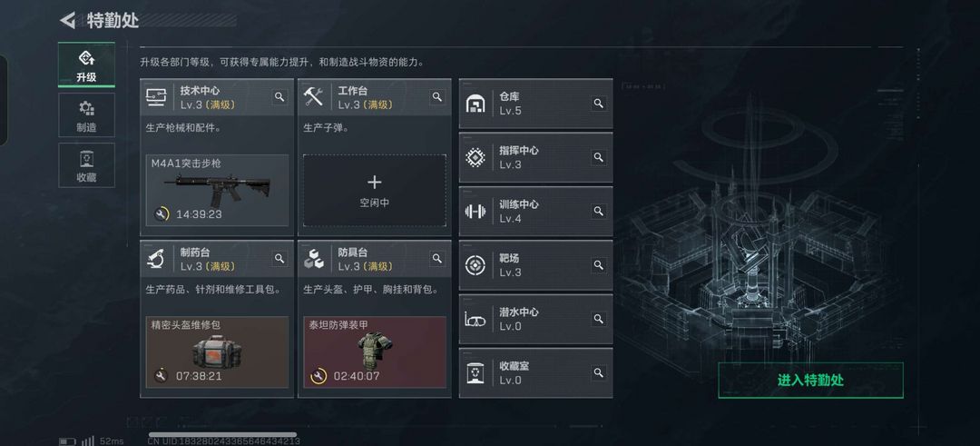
Task: Open the 精密头盔维修包 production item
Action: coord(217,352)
